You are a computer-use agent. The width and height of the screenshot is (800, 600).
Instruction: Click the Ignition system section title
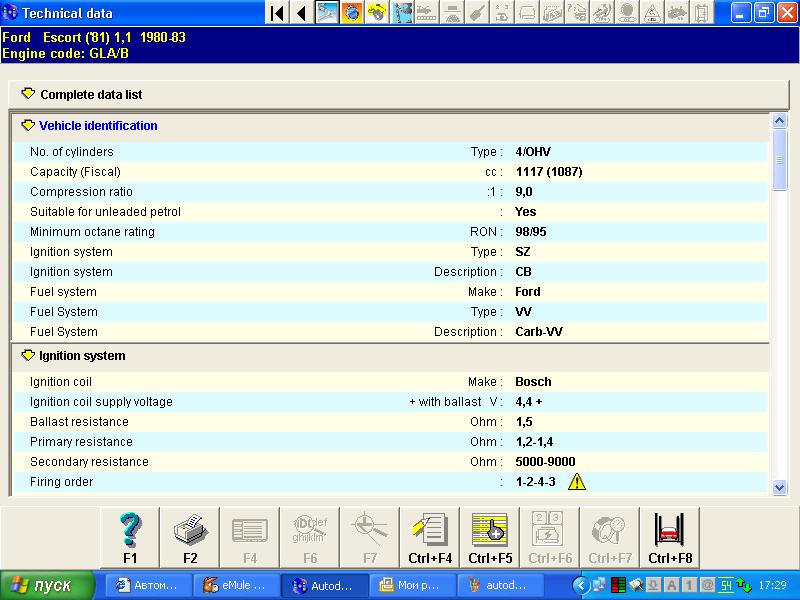(82, 356)
